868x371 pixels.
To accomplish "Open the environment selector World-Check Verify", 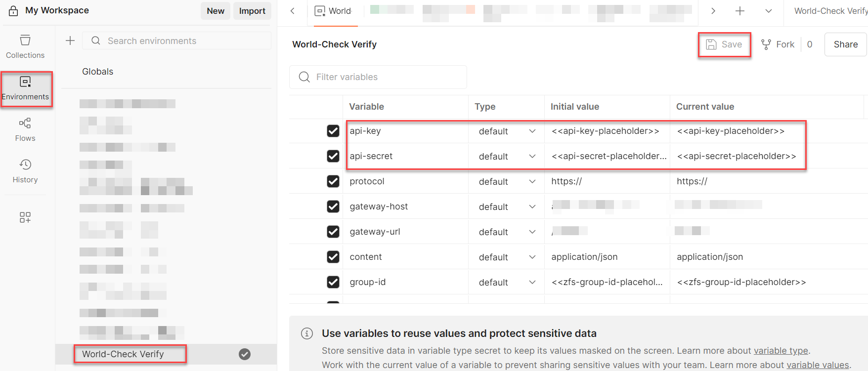I will 830,11.
